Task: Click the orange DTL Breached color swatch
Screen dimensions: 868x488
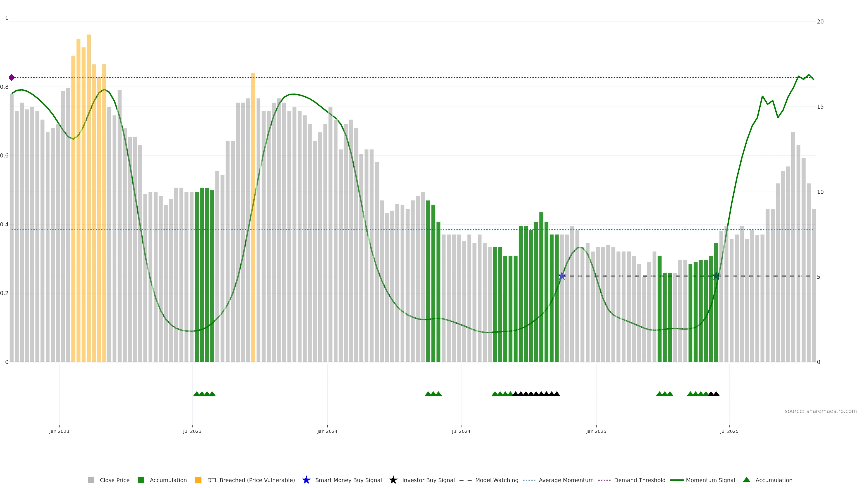Action: coord(198,480)
